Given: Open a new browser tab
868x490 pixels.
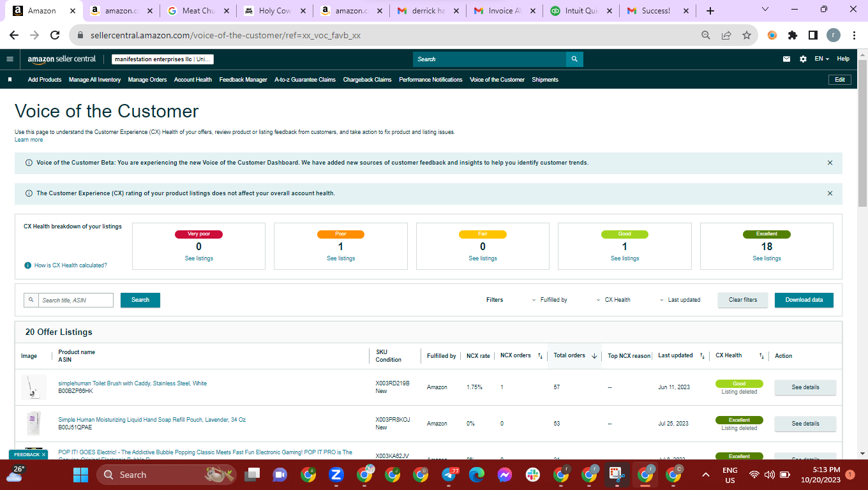Looking at the screenshot, I should coord(710,11).
